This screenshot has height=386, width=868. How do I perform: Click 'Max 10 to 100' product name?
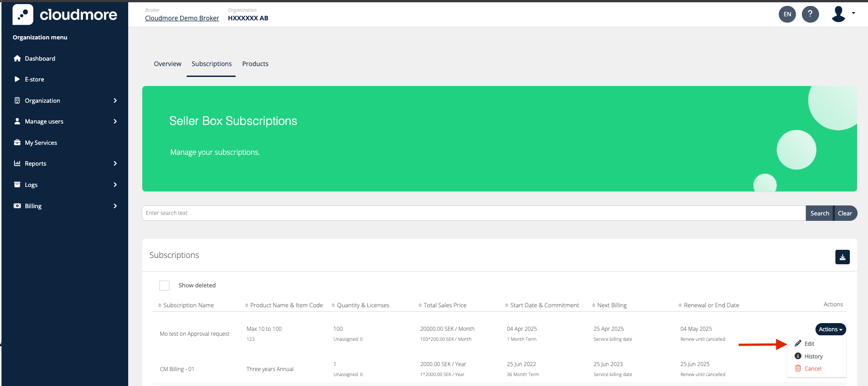[x=264, y=329]
